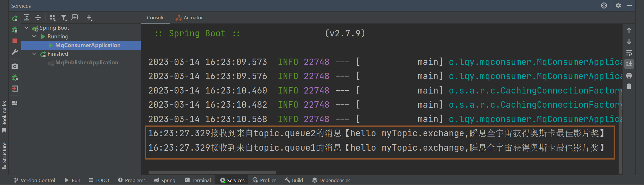Collapse the Running node
Viewport: 644px width, 185px height.
pos(34,36)
